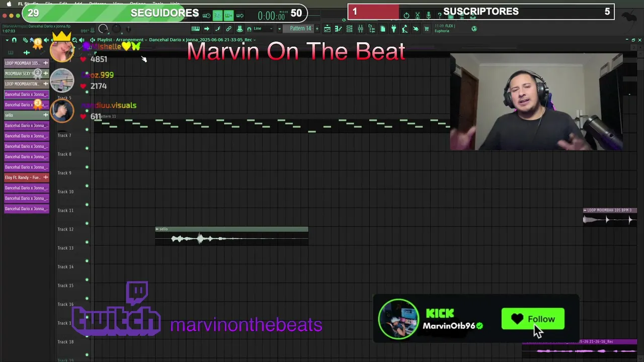Click the Track 9 label

coord(64,173)
